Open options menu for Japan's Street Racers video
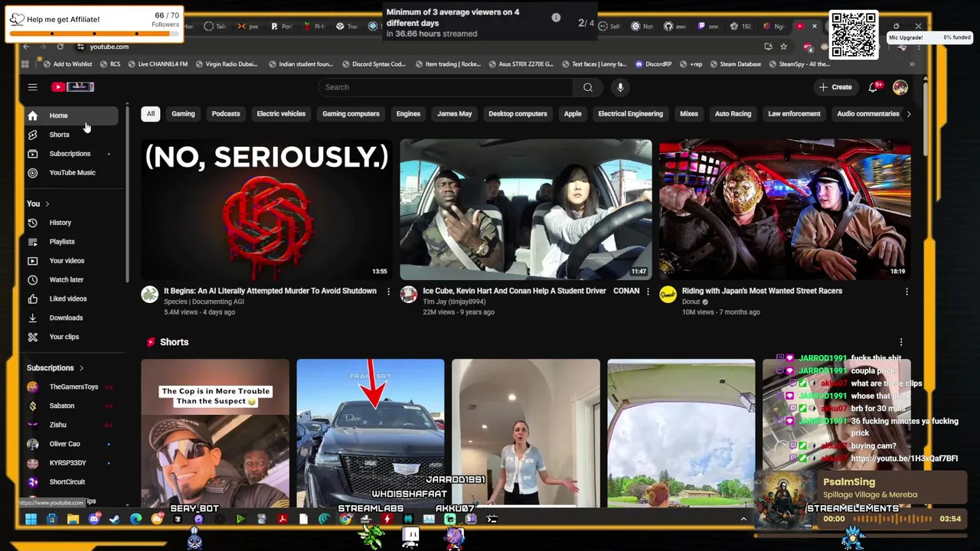 906,292
